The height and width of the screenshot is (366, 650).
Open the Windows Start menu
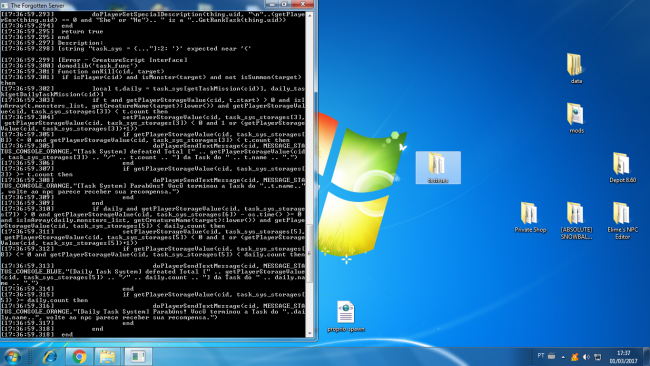pyautogui.click(x=12, y=356)
